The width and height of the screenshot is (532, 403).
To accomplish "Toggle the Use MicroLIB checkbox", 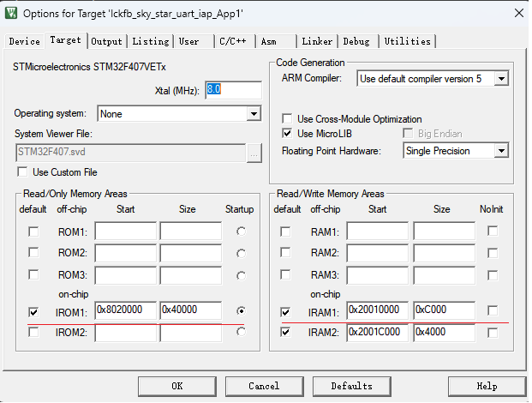I will (287, 134).
